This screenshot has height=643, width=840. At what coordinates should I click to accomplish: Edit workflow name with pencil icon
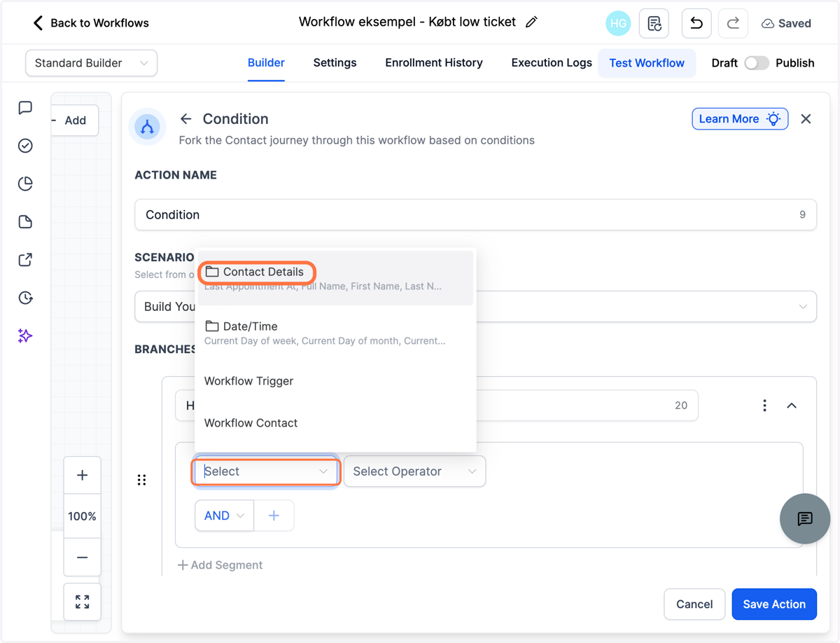[531, 22]
